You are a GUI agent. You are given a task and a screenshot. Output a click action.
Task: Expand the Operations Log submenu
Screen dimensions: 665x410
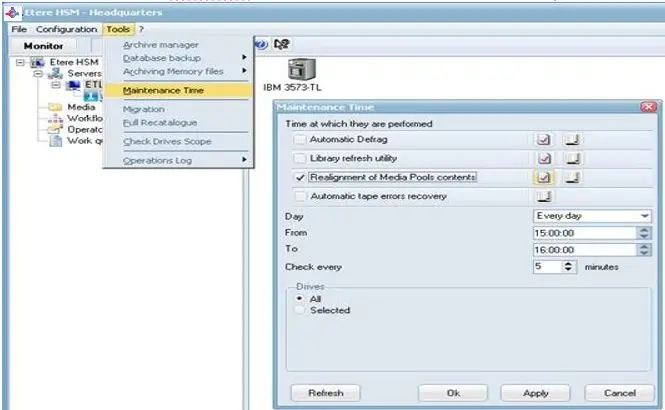coord(180,160)
